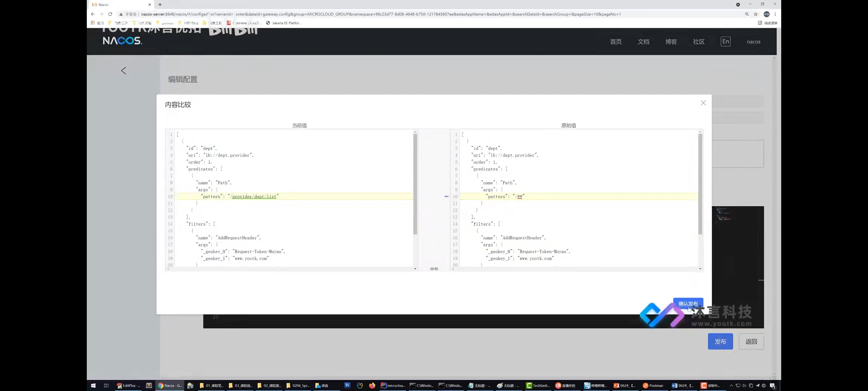
Task: Close the Nacos browser tab
Action: pos(150,5)
